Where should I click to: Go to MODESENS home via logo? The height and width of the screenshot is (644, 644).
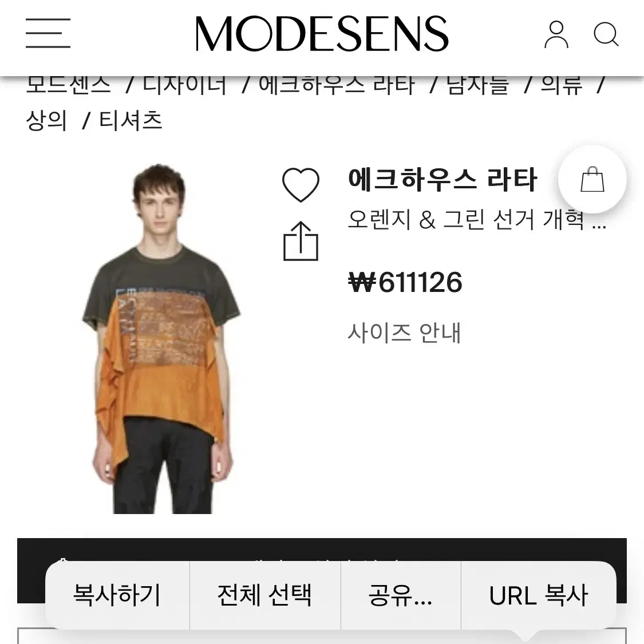(322, 34)
